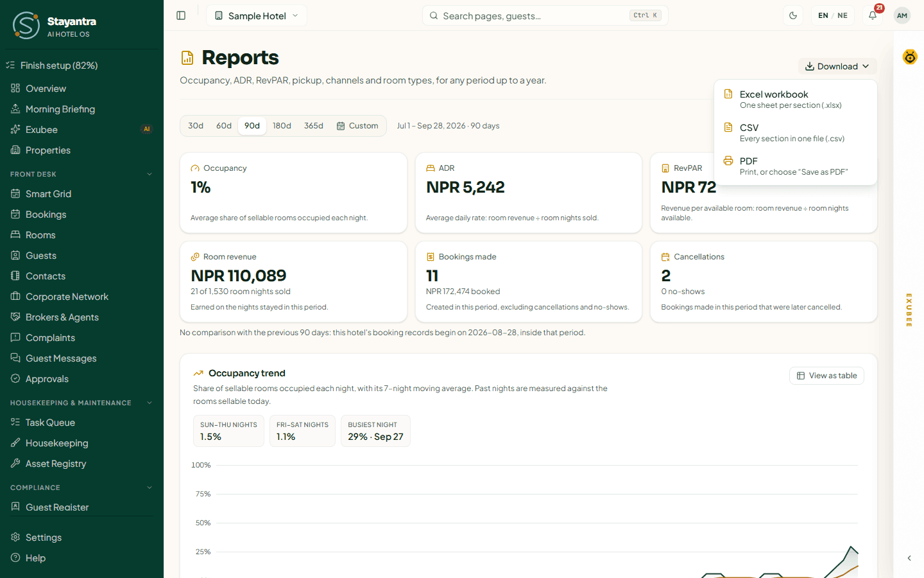Viewport: 924px width, 578px height.
Task: Open Corporate Network page
Action: coord(81,297)
